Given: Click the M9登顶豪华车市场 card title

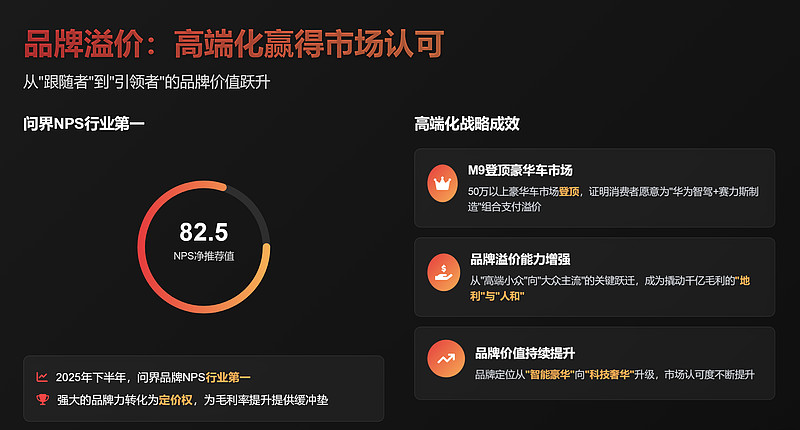Looking at the screenshot, I should pos(520,170).
